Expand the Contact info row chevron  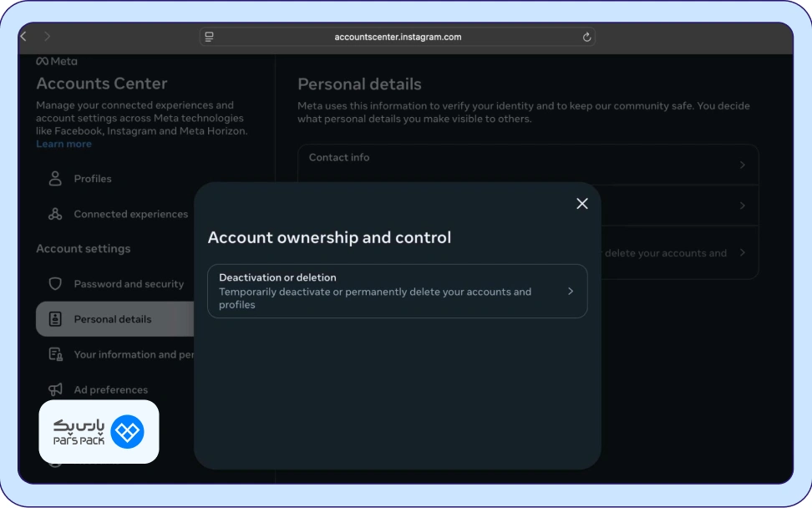[742, 165]
